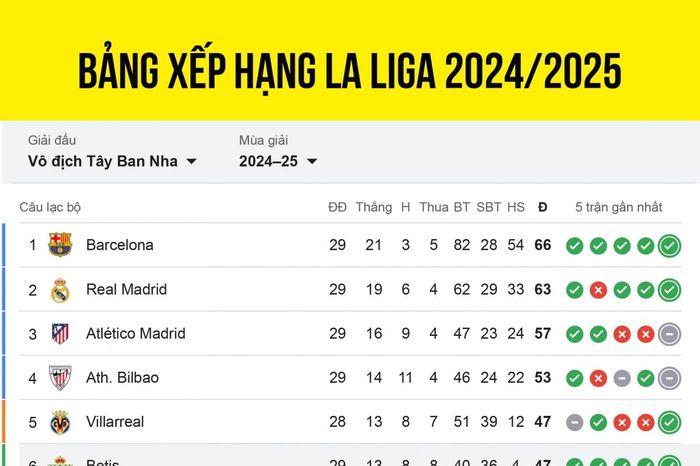700x466 pixels.
Task: Click Atlético Madrid's latest draw result icon
Action: 669,334
